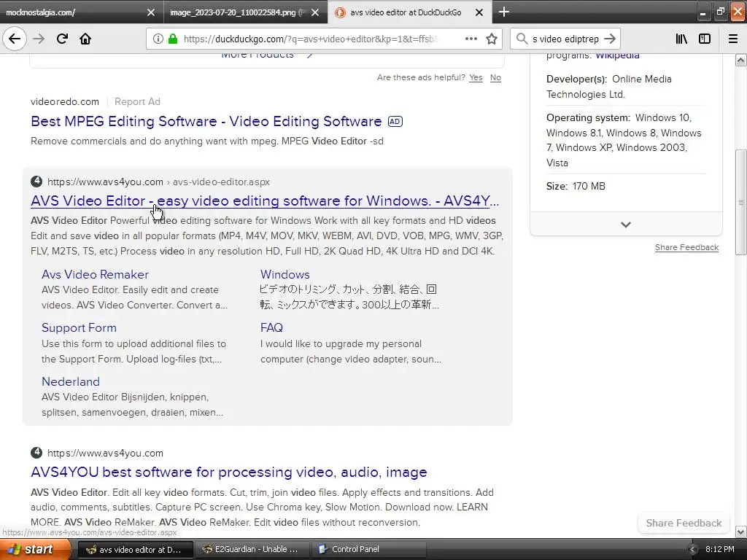Open the Library bookmarks icon
This screenshot has width=747, height=560.
coord(681,39)
